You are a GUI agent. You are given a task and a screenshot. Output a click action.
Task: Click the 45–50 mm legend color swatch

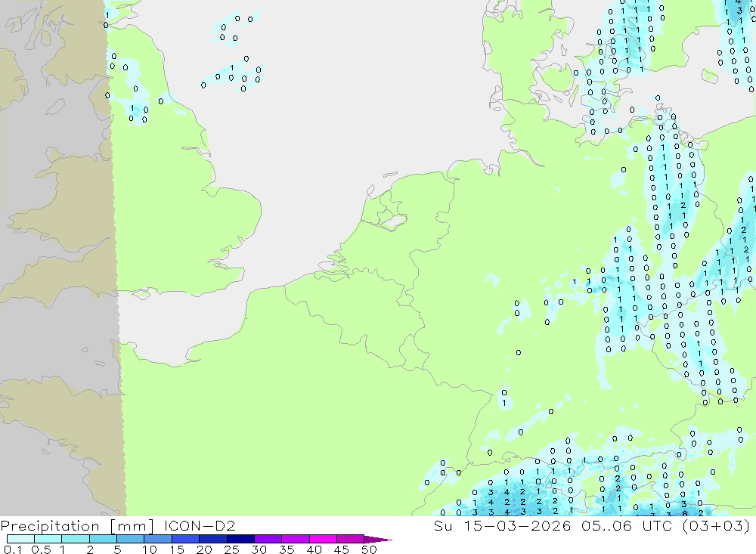(x=351, y=539)
